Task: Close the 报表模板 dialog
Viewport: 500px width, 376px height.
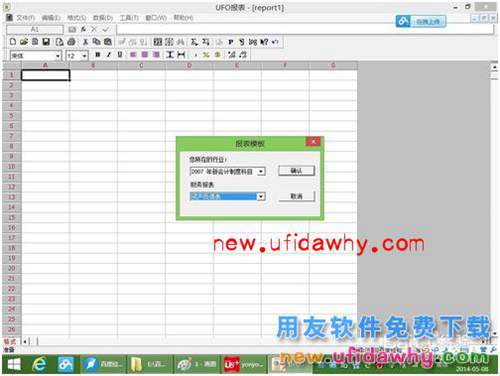Action: [x=313, y=142]
